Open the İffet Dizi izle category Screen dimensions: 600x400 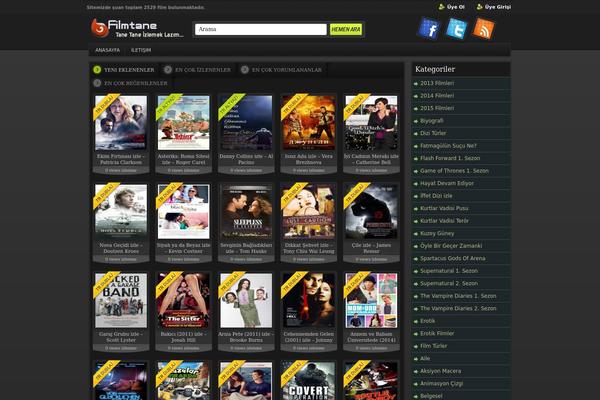pyautogui.click(x=436, y=196)
